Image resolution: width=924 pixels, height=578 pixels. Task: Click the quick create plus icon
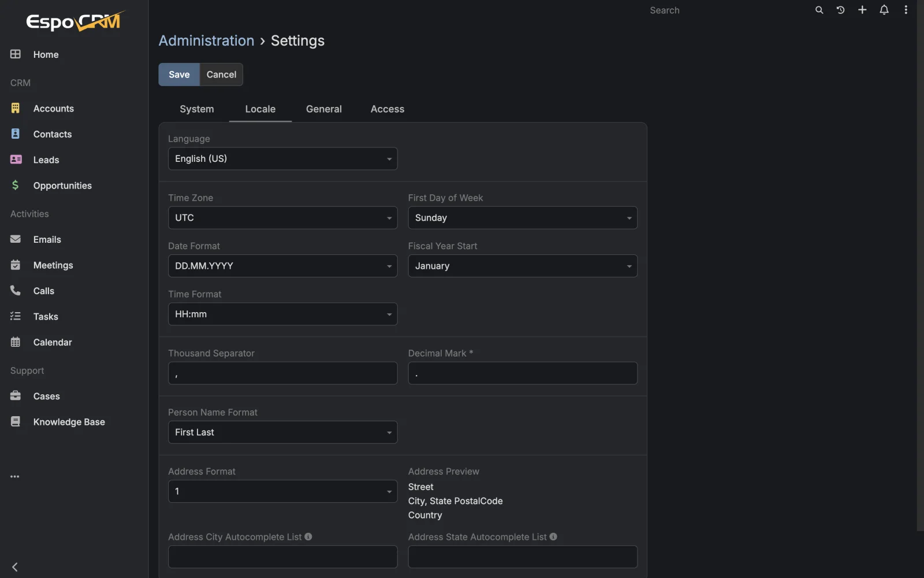(x=862, y=10)
